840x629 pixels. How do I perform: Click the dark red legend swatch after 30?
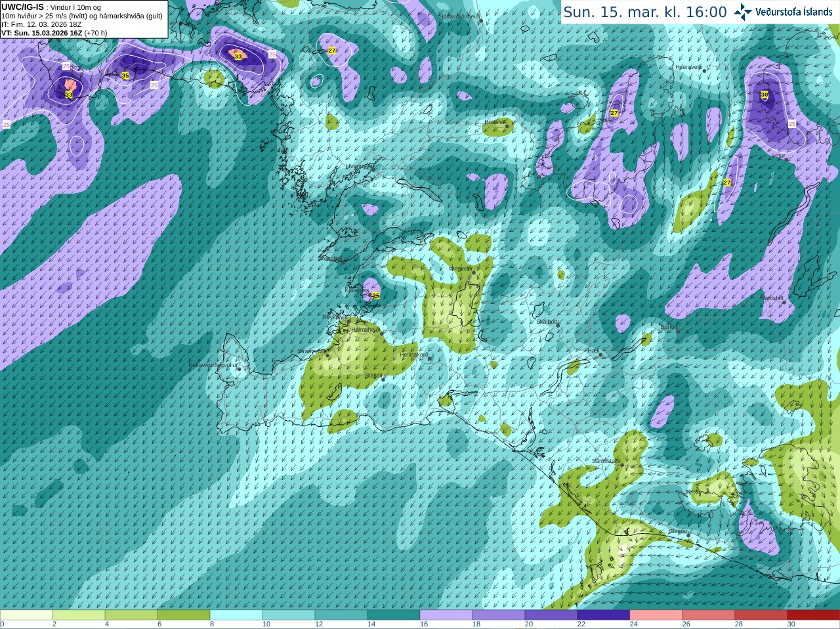[814, 615]
